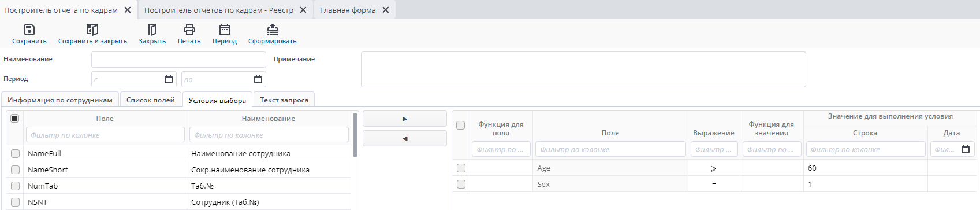
Task: Click Сохранить и закрыть toolbar icon
Action: (x=92, y=30)
